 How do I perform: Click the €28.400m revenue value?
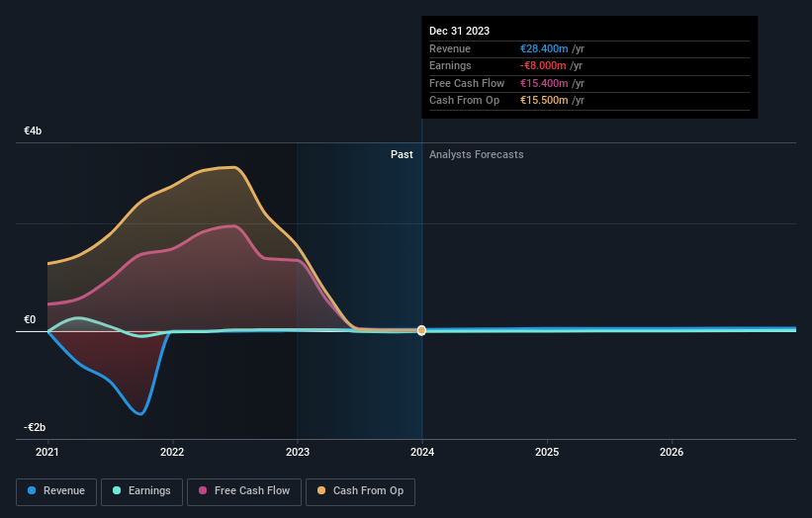point(544,48)
